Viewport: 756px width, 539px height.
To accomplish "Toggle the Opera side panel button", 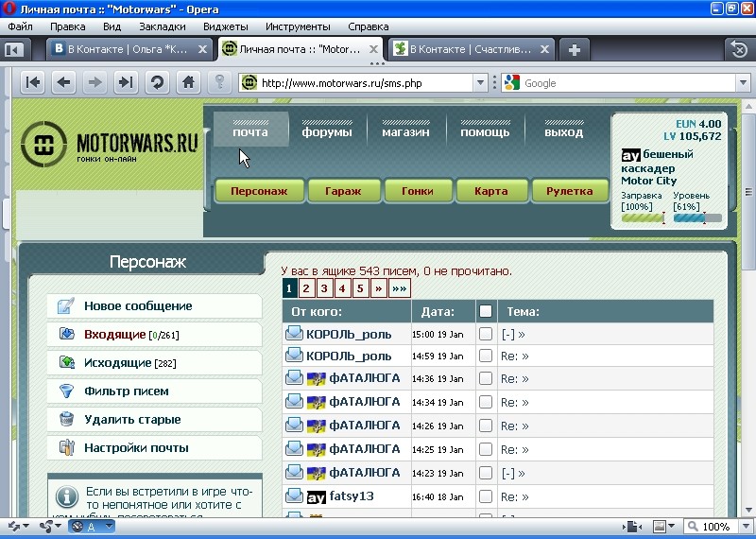I will pyautogui.click(x=14, y=50).
